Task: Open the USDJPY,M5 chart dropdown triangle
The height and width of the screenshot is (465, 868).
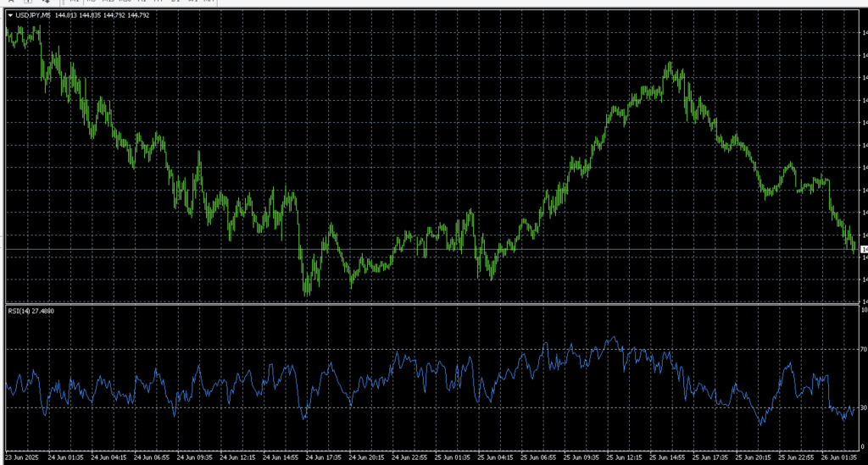Action: pos(9,14)
